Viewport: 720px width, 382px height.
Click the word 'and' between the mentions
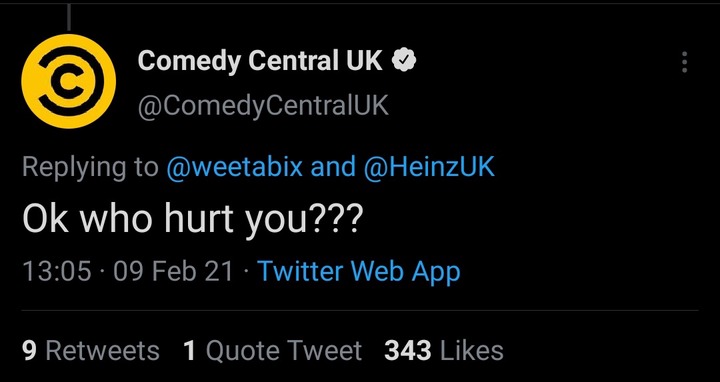pyautogui.click(x=333, y=167)
